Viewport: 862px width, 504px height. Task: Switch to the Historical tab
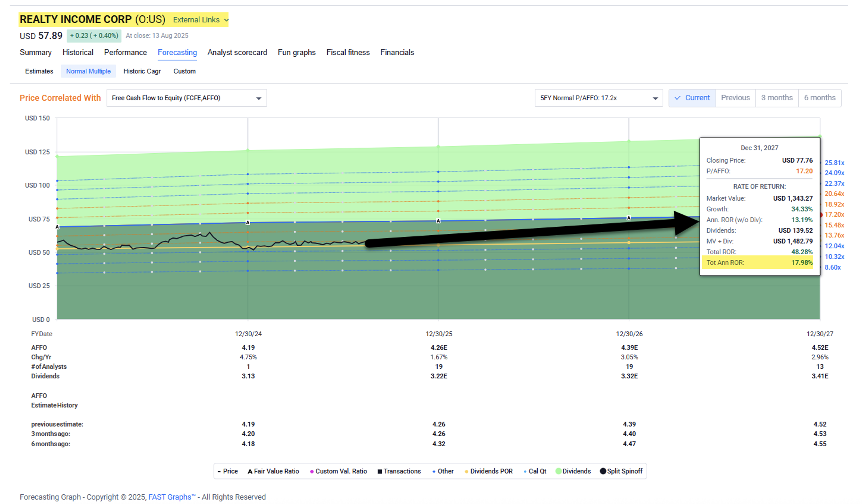[78, 52]
